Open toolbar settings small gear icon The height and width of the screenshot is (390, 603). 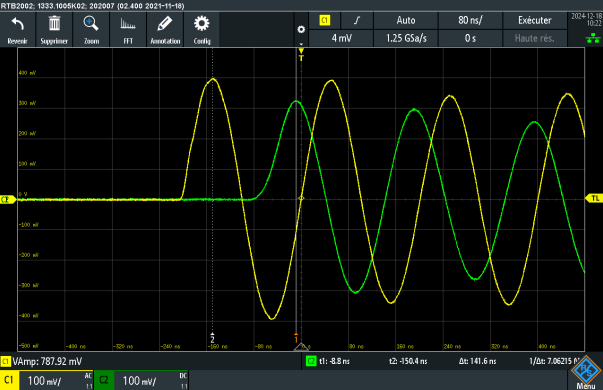coord(301,30)
